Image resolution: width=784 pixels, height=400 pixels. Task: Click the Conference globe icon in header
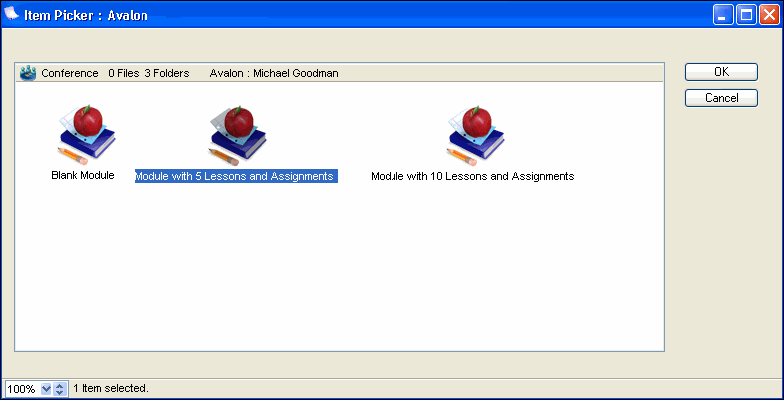coord(28,73)
